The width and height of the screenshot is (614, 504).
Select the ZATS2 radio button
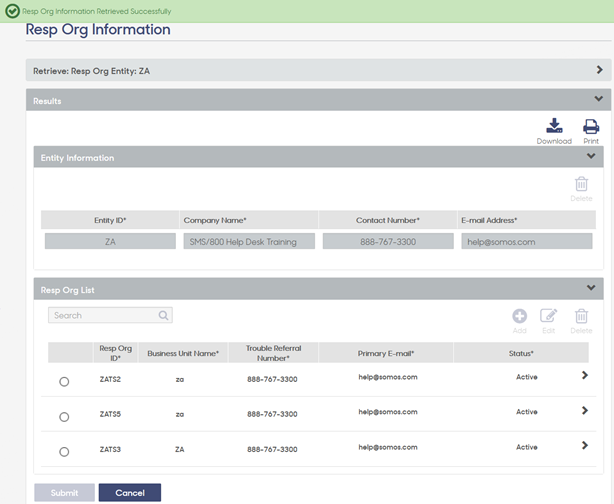[x=64, y=381]
